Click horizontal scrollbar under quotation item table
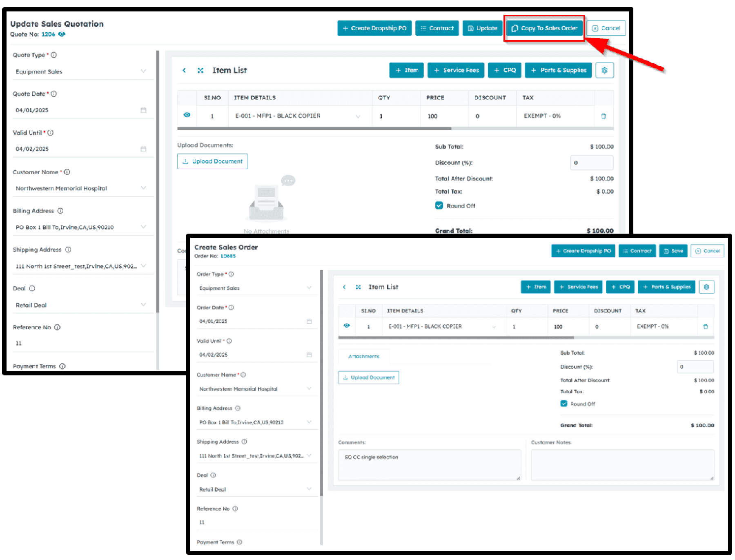735x560 pixels. [x=314, y=129]
